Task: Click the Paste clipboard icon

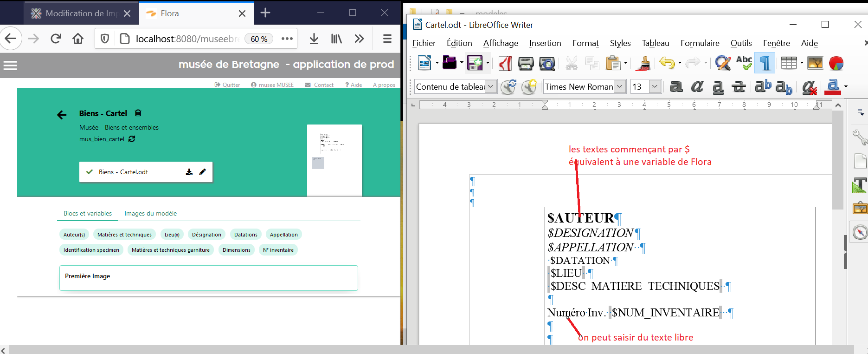Action: click(613, 63)
